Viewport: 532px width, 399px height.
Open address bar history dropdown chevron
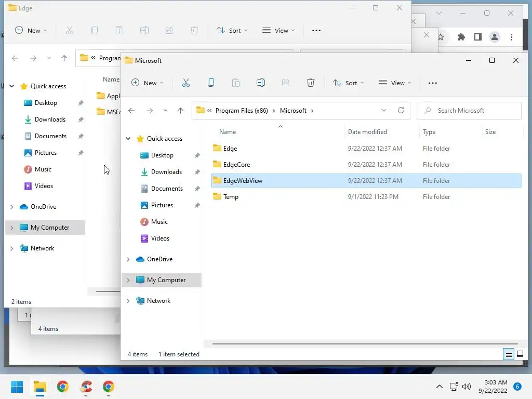pos(384,110)
